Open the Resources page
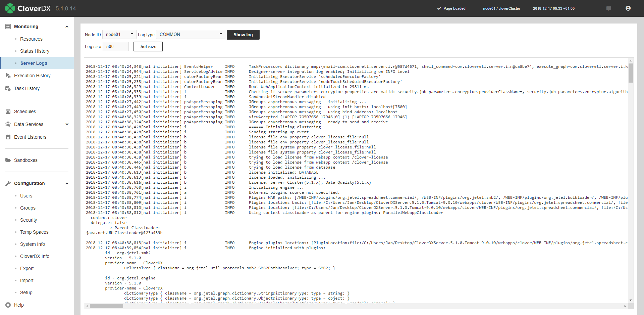The width and height of the screenshot is (644, 315). click(x=31, y=39)
